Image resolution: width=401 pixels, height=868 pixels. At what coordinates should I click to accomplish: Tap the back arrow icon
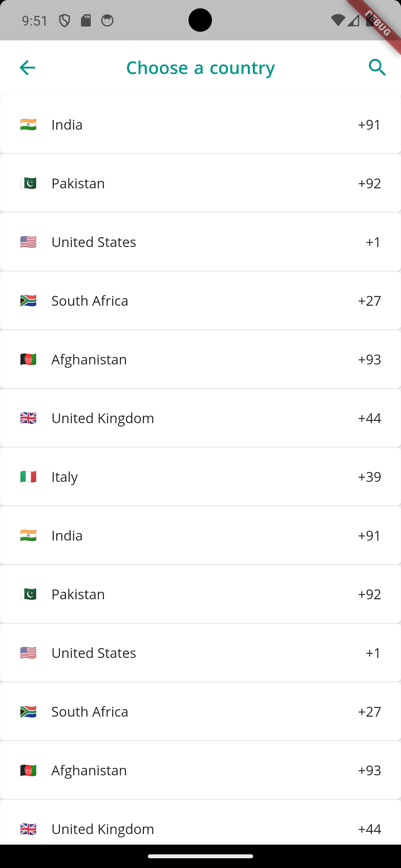pos(27,68)
